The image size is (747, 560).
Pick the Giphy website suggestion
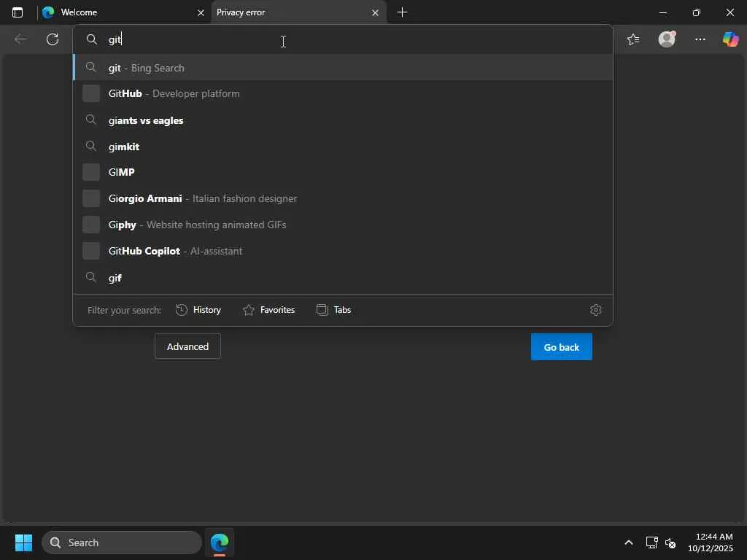coord(343,225)
